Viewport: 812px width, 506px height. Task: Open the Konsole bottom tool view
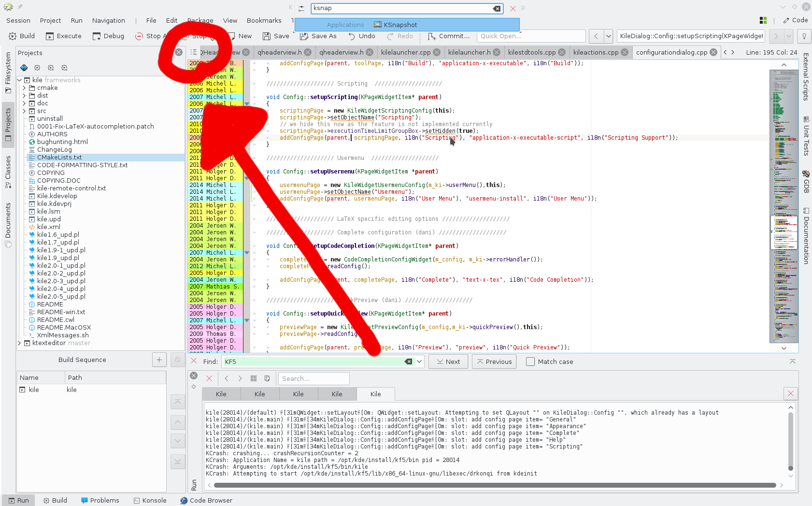pos(150,500)
